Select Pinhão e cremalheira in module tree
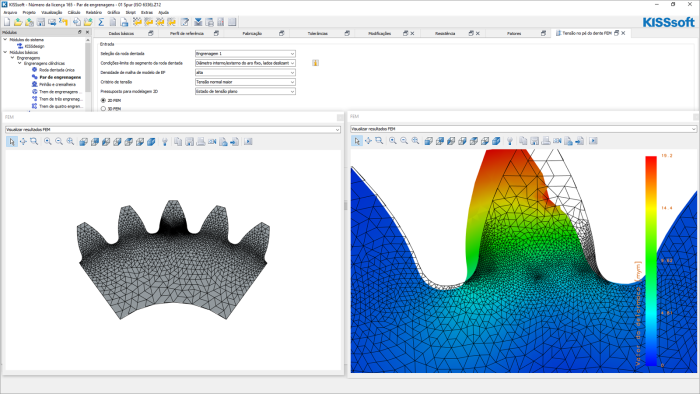 click(x=57, y=84)
